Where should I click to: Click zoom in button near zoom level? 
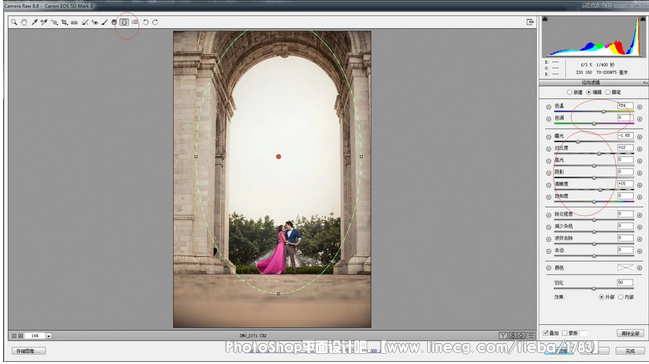[20, 336]
